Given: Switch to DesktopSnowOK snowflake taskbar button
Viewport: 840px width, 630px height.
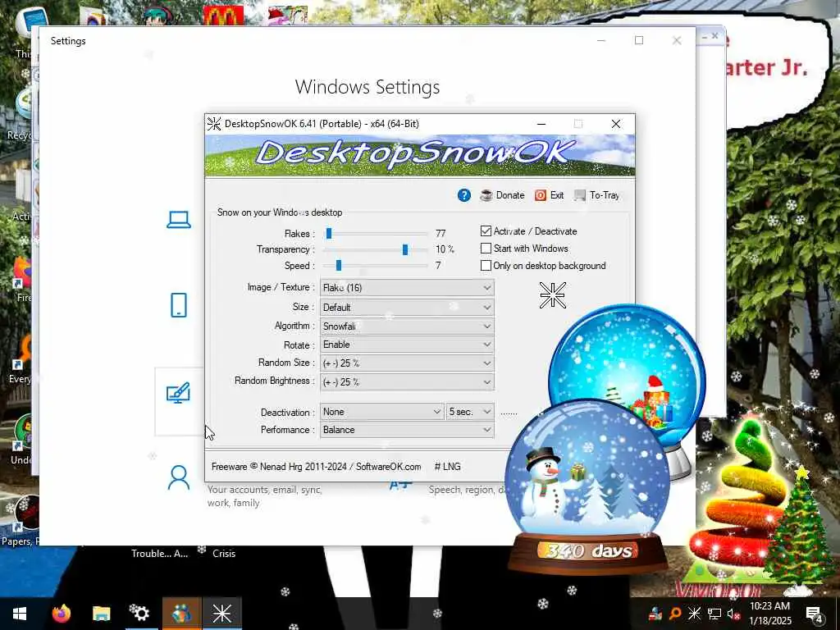Looking at the screenshot, I should tap(221, 614).
